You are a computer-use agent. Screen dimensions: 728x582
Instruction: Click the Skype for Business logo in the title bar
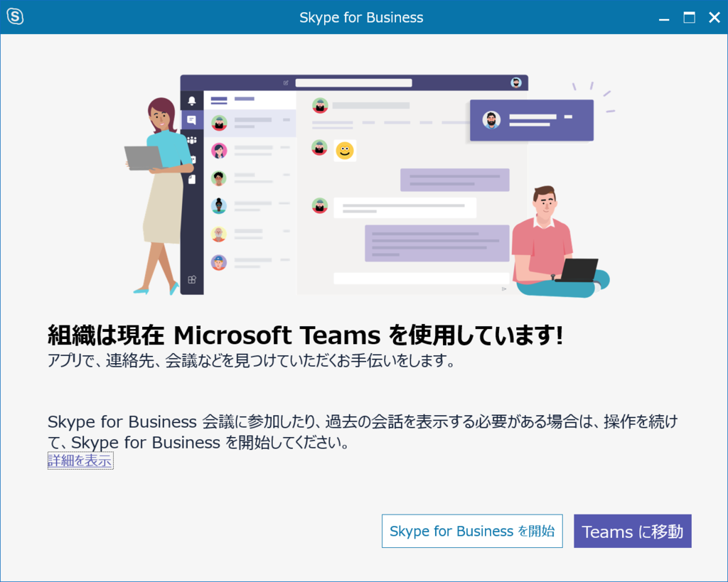point(15,16)
